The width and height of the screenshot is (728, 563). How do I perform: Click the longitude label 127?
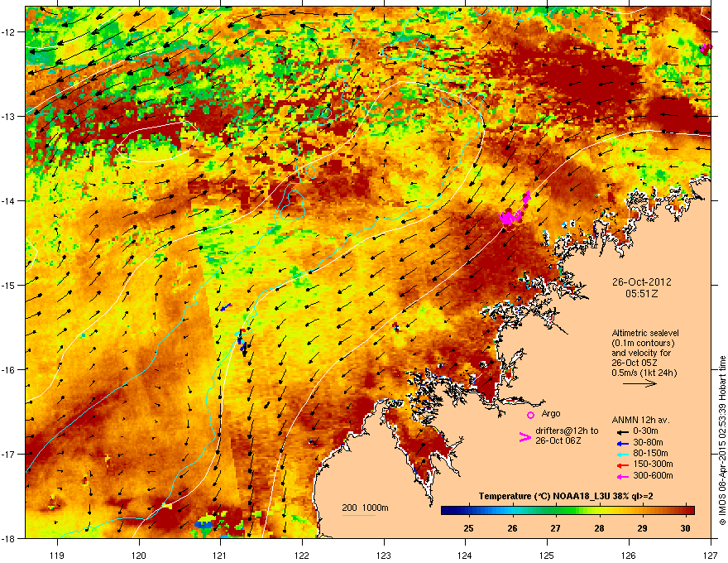point(711,555)
